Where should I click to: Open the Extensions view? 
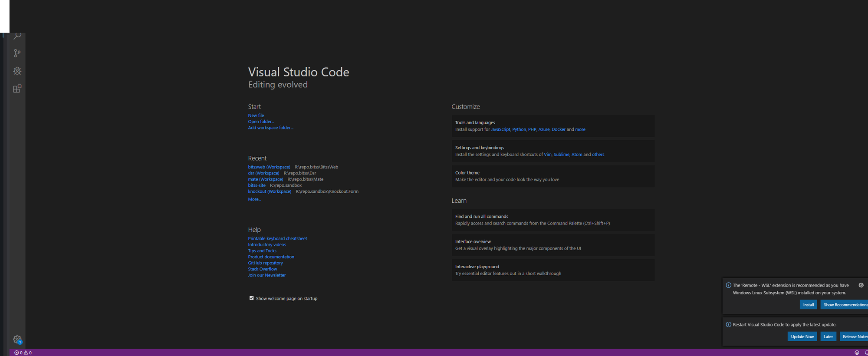click(x=17, y=89)
